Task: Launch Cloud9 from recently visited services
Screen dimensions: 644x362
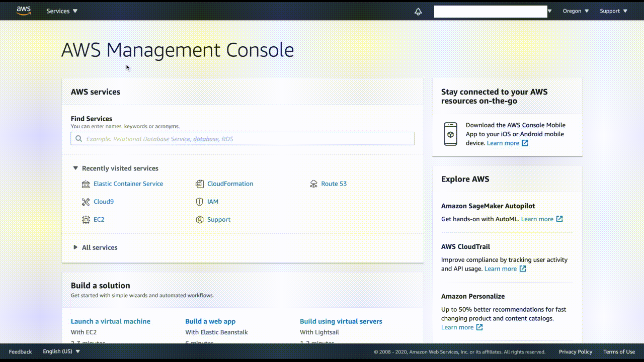Action: coord(104,202)
